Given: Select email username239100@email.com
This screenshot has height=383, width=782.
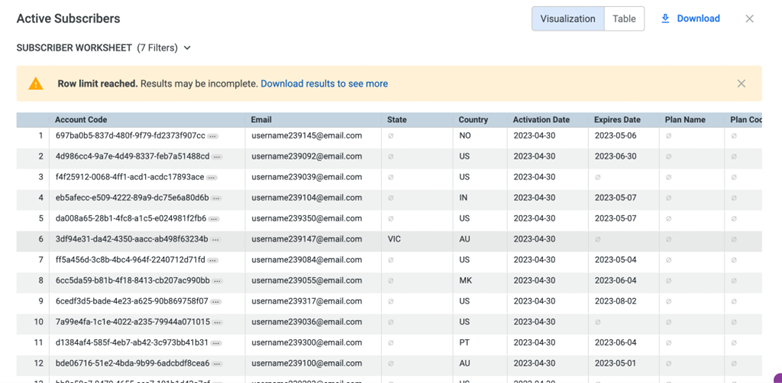Looking at the screenshot, I should pyautogui.click(x=307, y=363).
